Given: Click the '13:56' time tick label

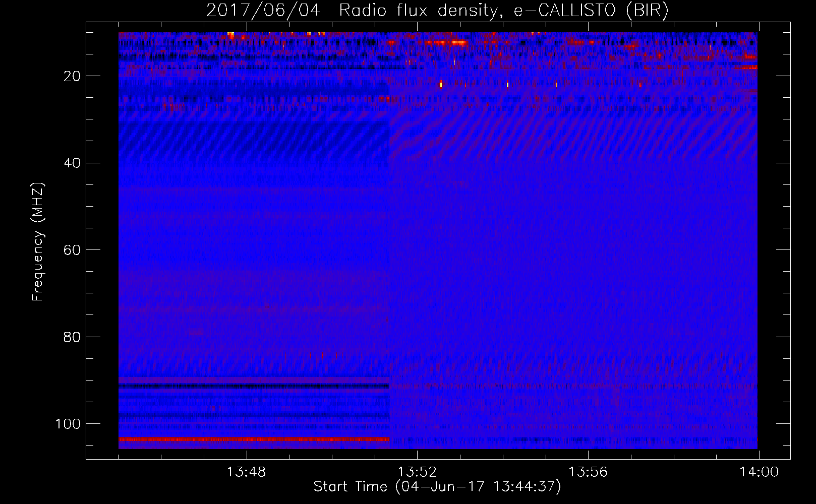Looking at the screenshot, I should click(588, 472).
